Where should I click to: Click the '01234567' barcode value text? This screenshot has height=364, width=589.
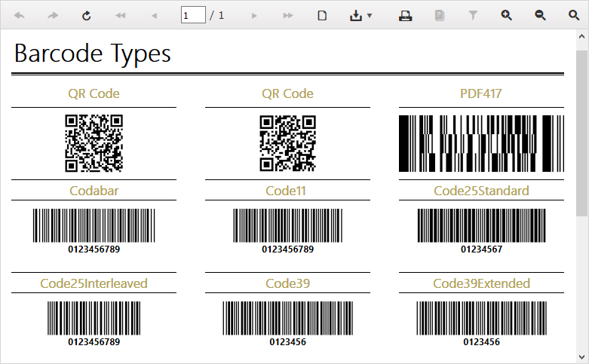click(x=482, y=249)
